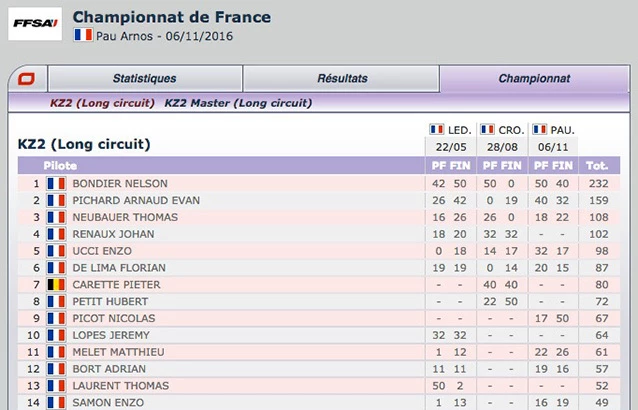Screen dimensions: 638x410
Task: Click the flag icon next to LED. column
Action: pyautogui.click(x=436, y=130)
